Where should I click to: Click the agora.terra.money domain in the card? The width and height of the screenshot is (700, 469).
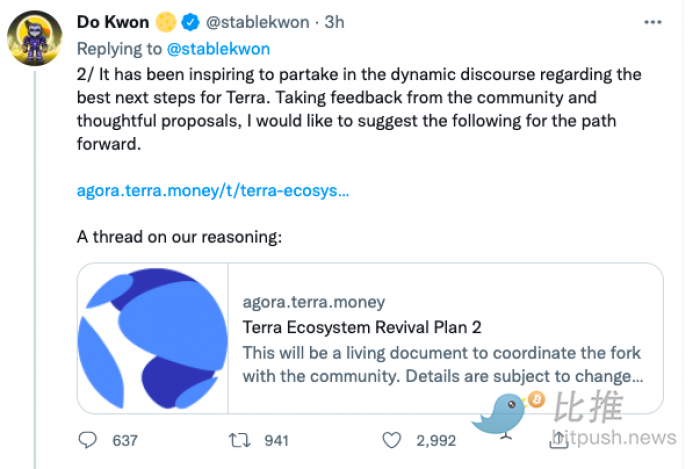pos(313,302)
